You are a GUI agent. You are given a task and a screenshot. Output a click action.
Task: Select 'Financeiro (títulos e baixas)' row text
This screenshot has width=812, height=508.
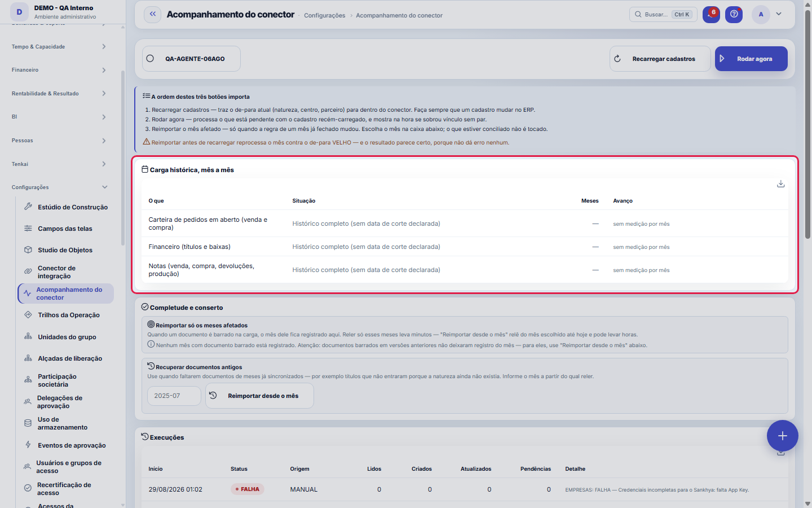click(x=189, y=247)
